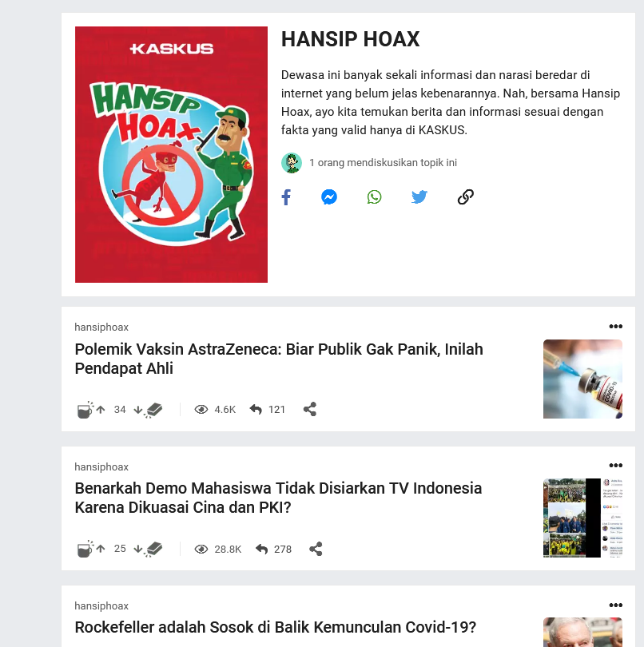Downvote the Demo Mahasiswa thread
The image size is (644, 647).
148,549
